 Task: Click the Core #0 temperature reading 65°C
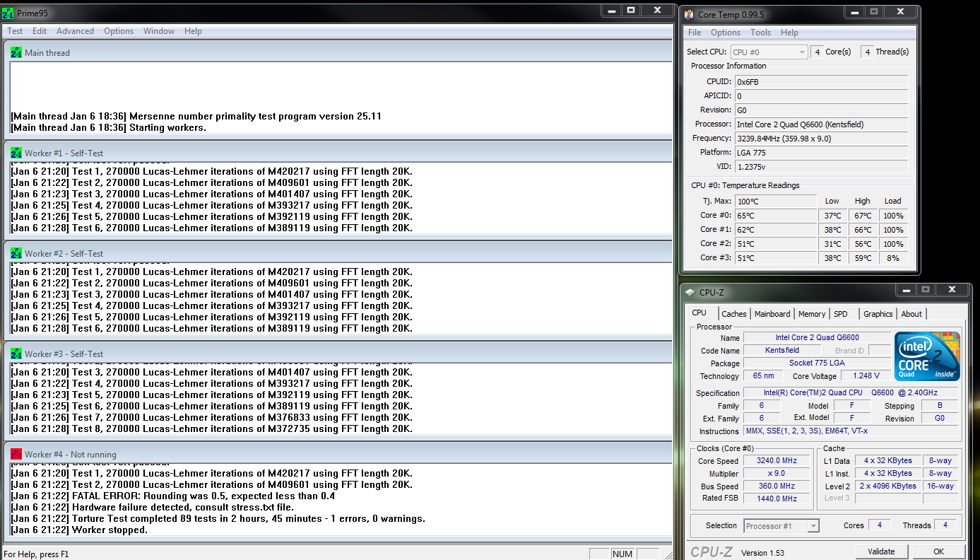[775, 216]
